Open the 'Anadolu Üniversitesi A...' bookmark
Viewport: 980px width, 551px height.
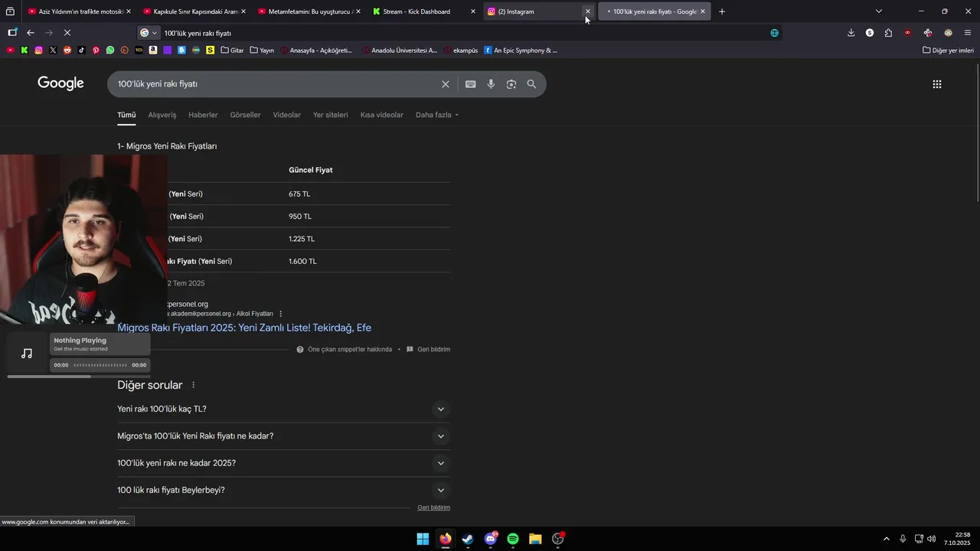[x=398, y=51]
